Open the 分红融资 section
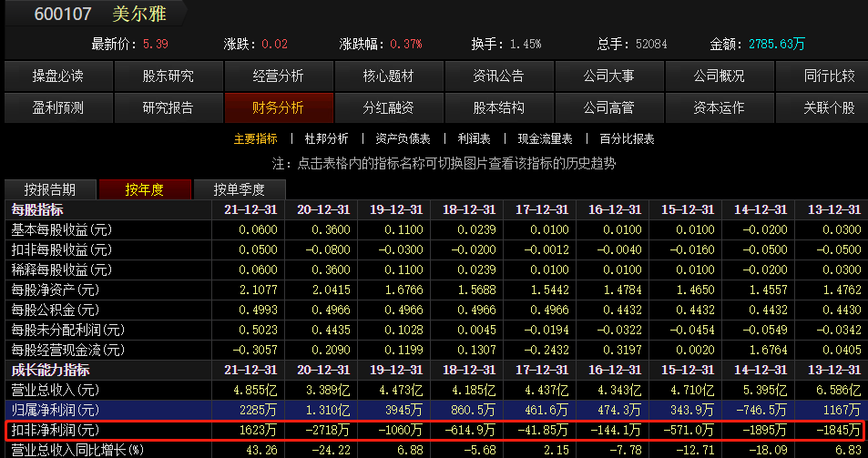The width and height of the screenshot is (868, 458). click(x=389, y=107)
